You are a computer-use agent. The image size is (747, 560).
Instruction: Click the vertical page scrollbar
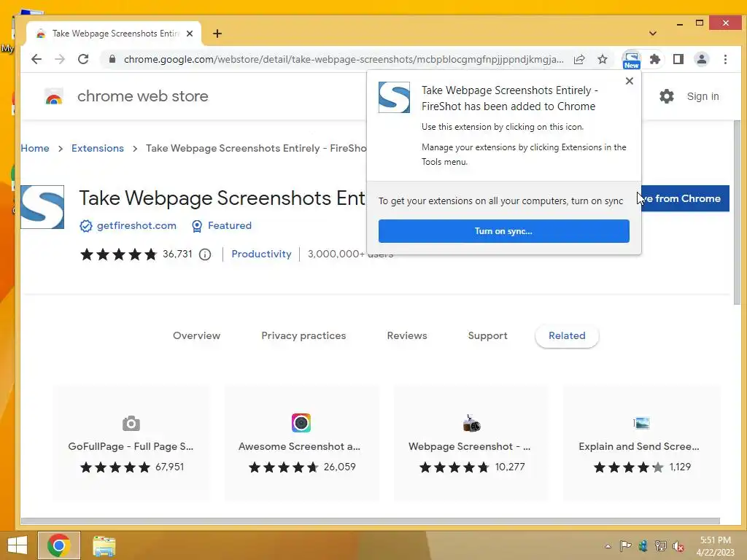tap(737, 213)
